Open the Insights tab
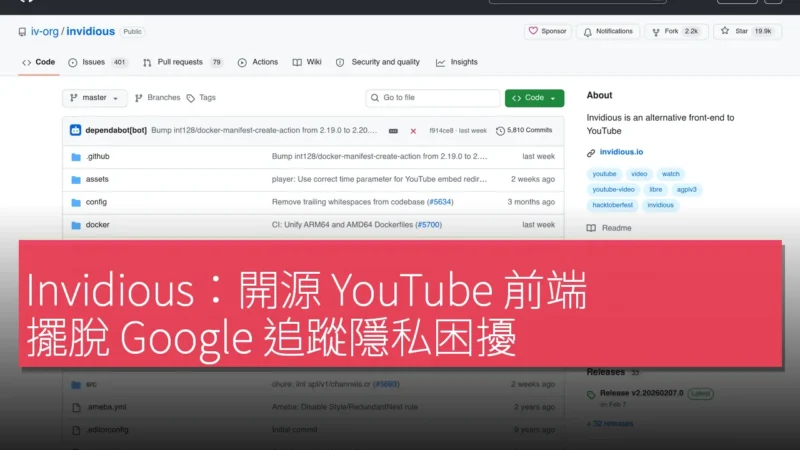This screenshot has width=800, height=450. coord(457,62)
